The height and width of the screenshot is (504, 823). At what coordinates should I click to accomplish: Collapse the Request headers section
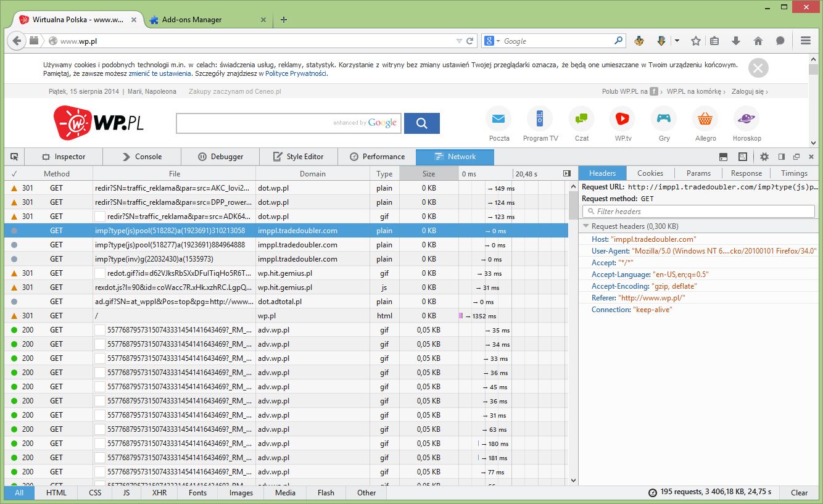[x=586, y=226]
